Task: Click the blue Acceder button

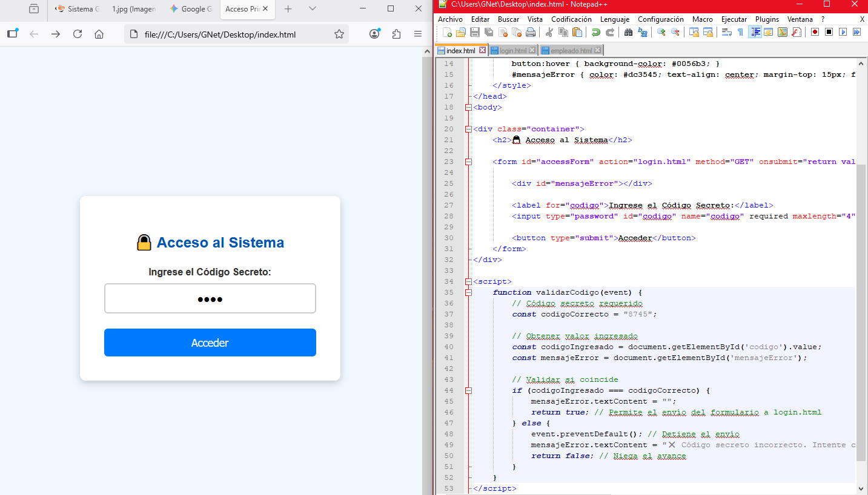Action: [210, 343]
